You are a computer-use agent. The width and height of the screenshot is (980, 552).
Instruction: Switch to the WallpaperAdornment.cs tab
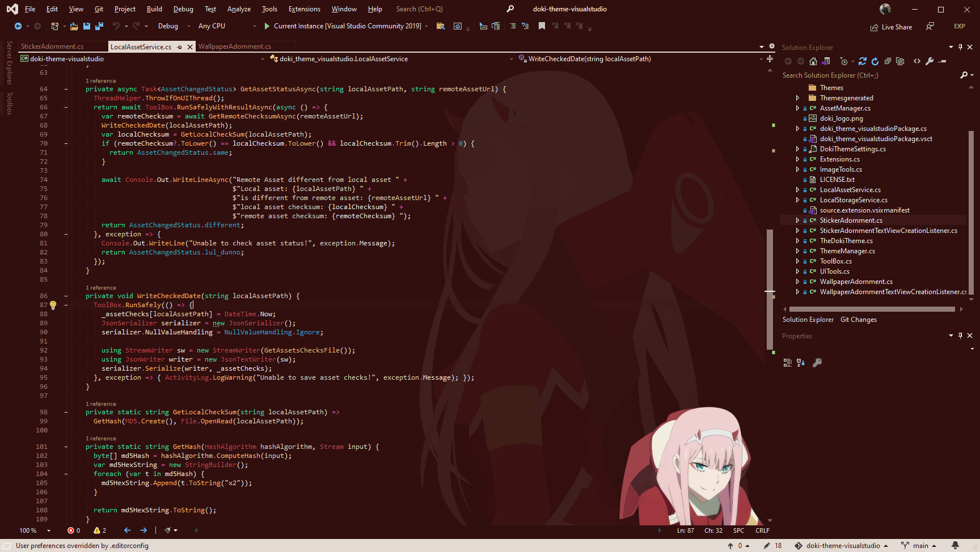235,46
